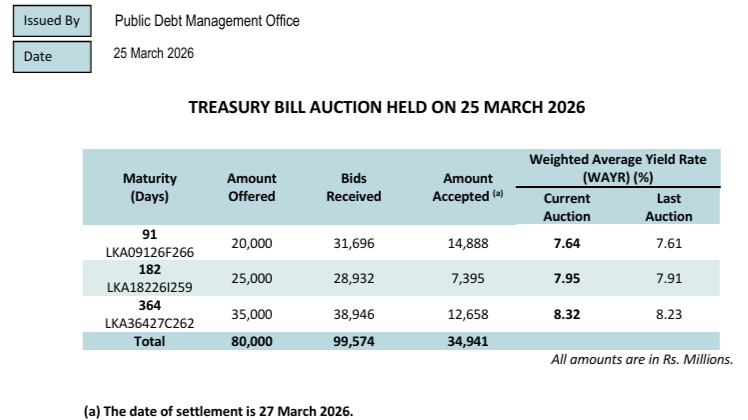Click the Date label box
Screen dimensions: 748x420
[49, 56]
